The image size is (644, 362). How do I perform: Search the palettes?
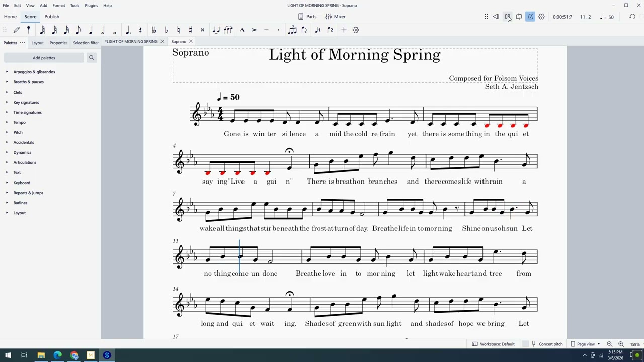point(92,58)
